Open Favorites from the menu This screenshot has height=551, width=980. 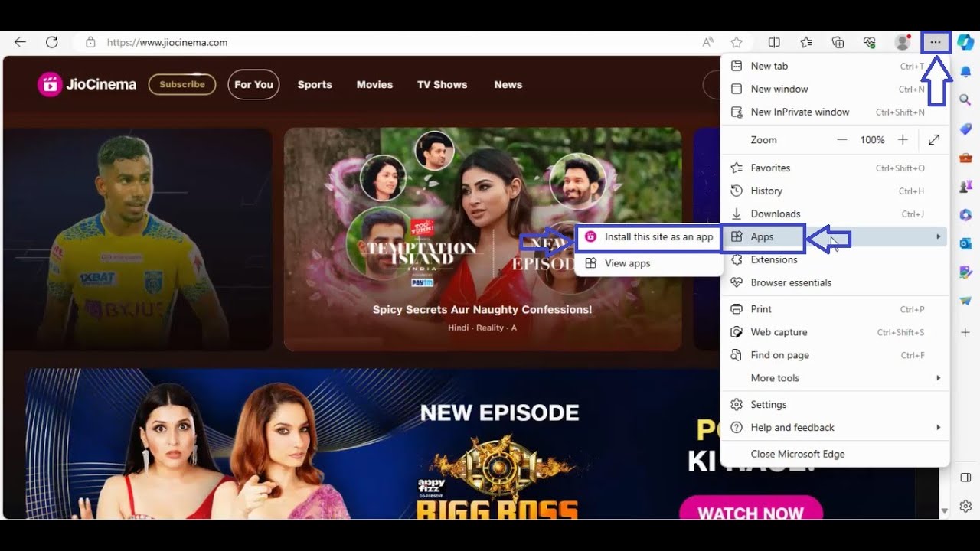point(835,168)
